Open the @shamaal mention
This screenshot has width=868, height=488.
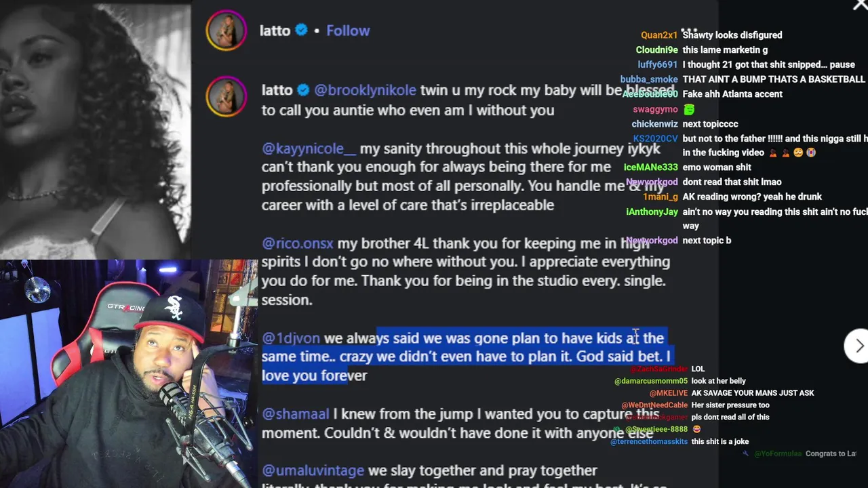(x=296, y=413)
